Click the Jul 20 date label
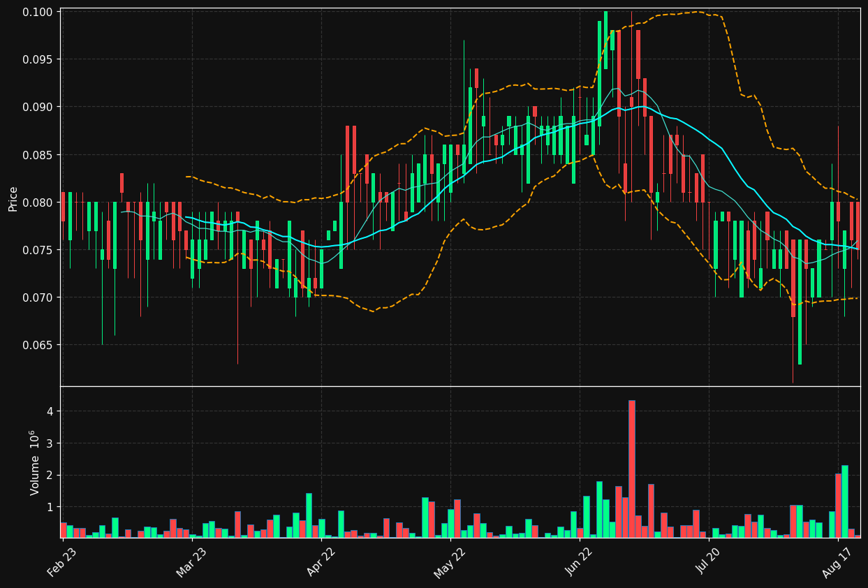The image size is (868, 588). (x=709, y=561)
